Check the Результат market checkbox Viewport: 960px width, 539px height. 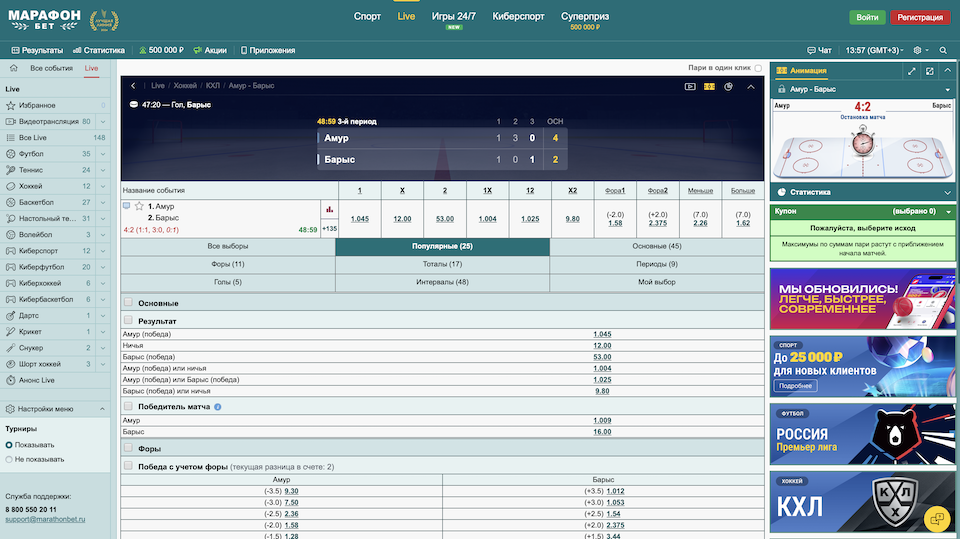tap(128, 320)
